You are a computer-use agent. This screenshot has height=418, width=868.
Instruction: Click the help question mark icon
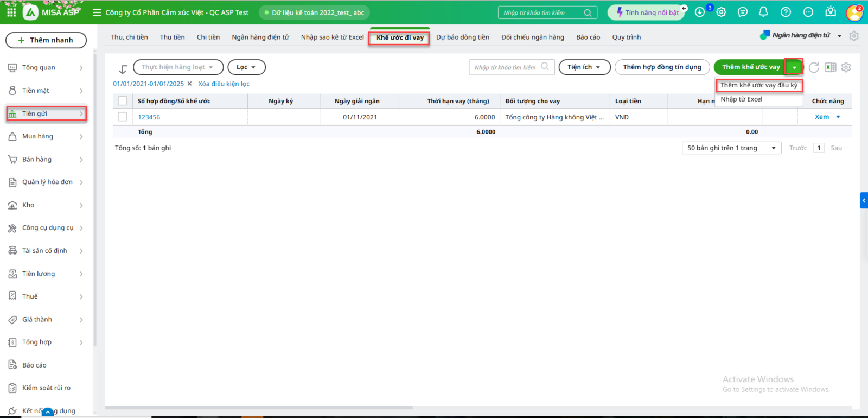coord(786,12)
